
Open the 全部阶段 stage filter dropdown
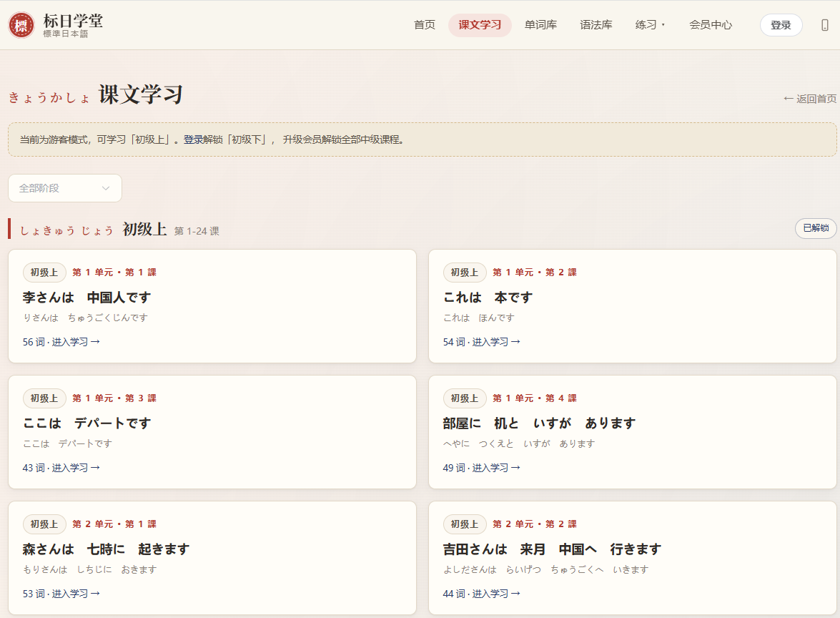pyautogui.click(x=65, y=188)
